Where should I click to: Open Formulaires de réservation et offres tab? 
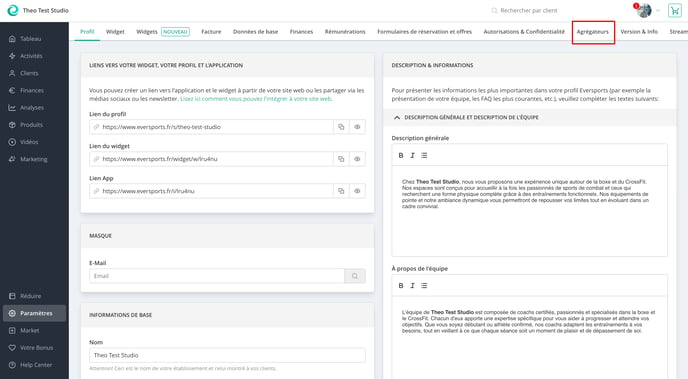click(x=424, y=32)
